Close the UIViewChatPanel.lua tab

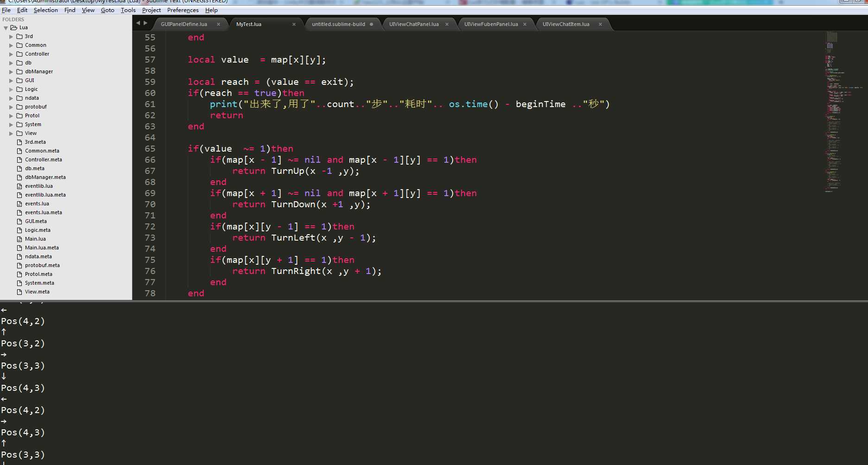pyautogui.click(x=447, y=24)
